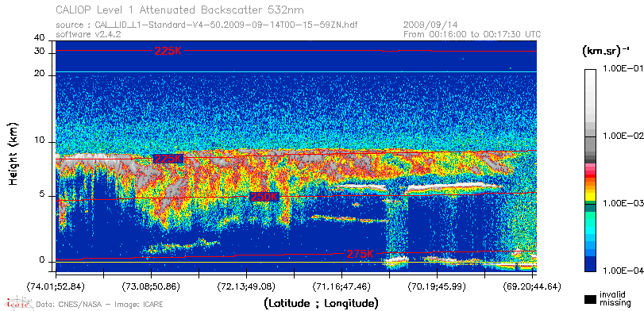Click the height axis label '0'
Viewport: 644px width, 311px height.
[42, 260]
